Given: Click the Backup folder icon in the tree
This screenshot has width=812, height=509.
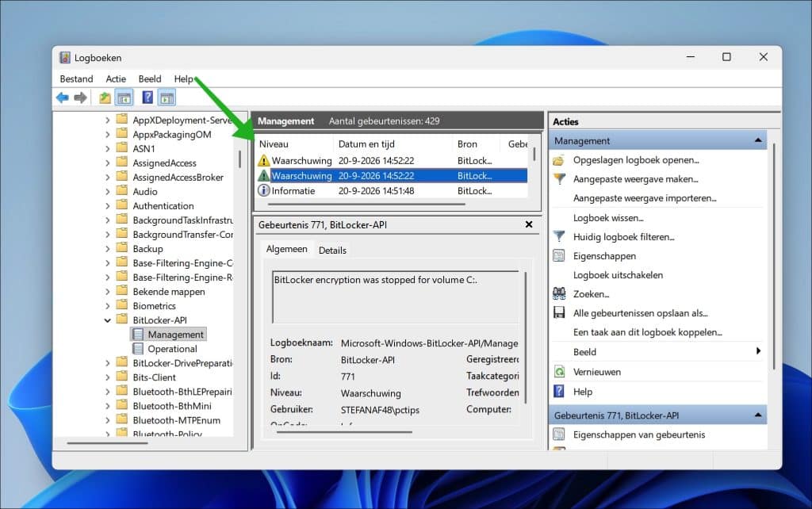Looking at the screenshot, I should [122, 248].
